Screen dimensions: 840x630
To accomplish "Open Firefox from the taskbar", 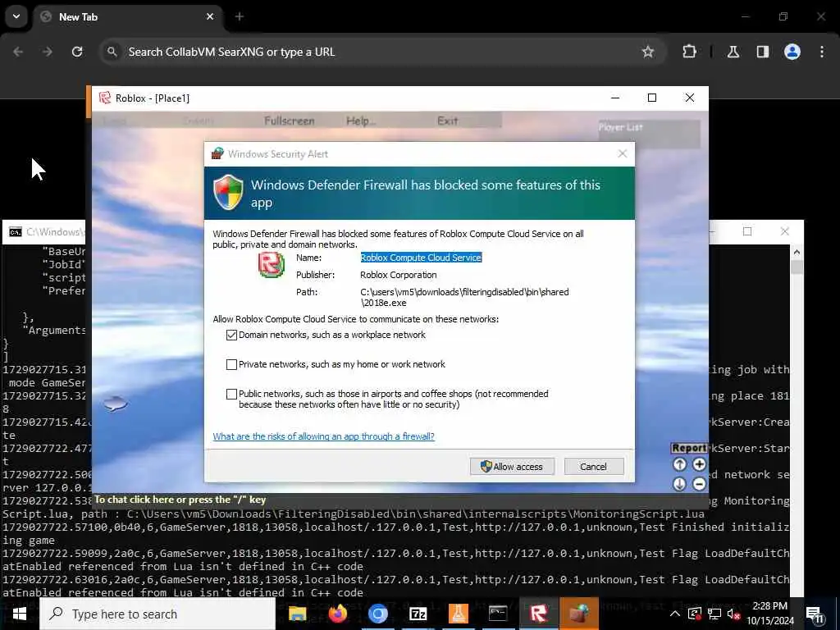I will pos(337,614).
